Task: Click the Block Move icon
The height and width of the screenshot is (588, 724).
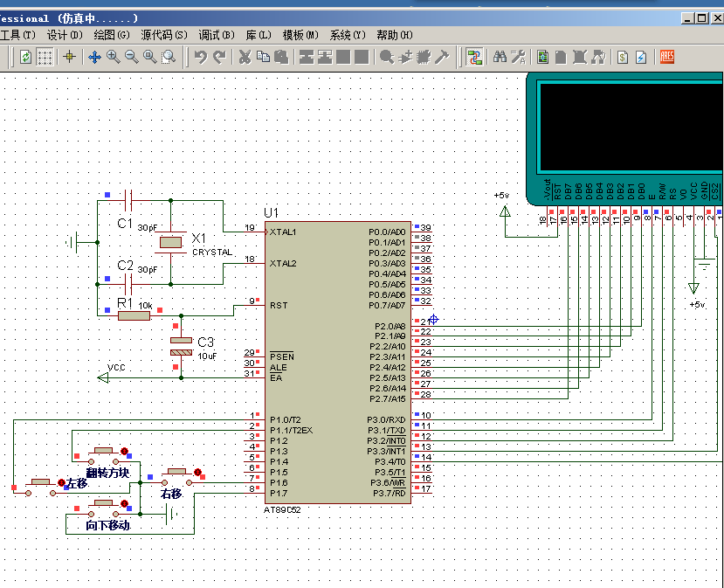Action: coord(325,57)
